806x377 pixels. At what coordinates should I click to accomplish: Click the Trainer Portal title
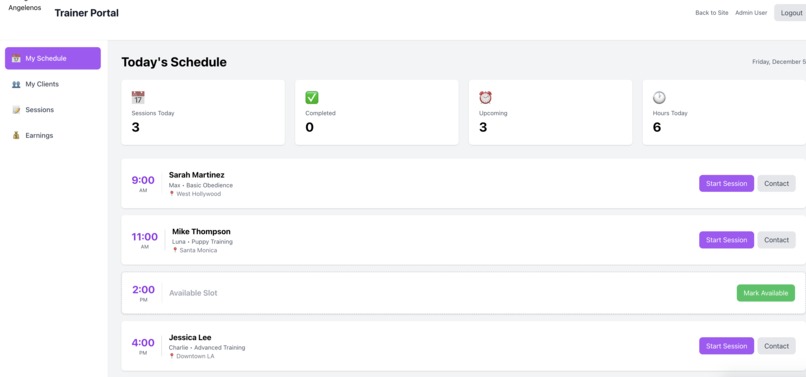tap(86, 13)
